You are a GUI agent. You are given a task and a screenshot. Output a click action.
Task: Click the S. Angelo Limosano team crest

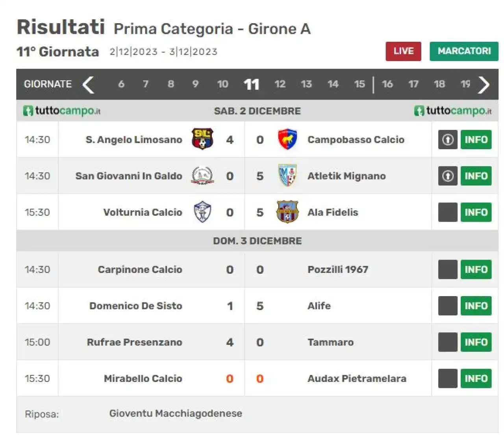(202, 139)
